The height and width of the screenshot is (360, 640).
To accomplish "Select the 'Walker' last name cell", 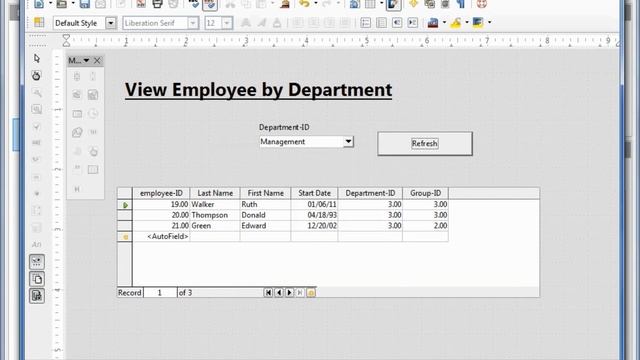I will coord(215,204).
